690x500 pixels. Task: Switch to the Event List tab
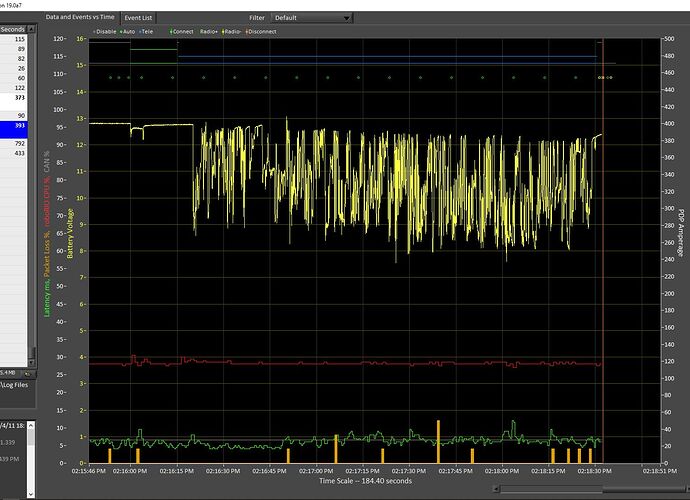click(x=138, y=18)
